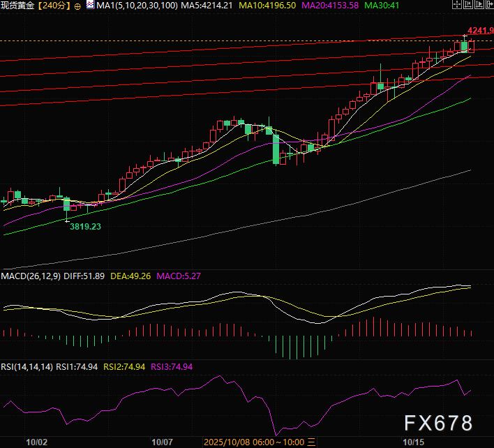The image size is (494, 448).
Task: Open the 240分 timeframe period selector
Action: (54, 6)
